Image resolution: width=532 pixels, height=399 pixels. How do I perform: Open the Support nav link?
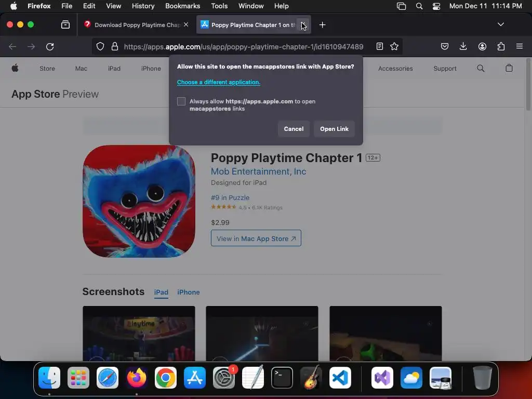tap(445, 68)
